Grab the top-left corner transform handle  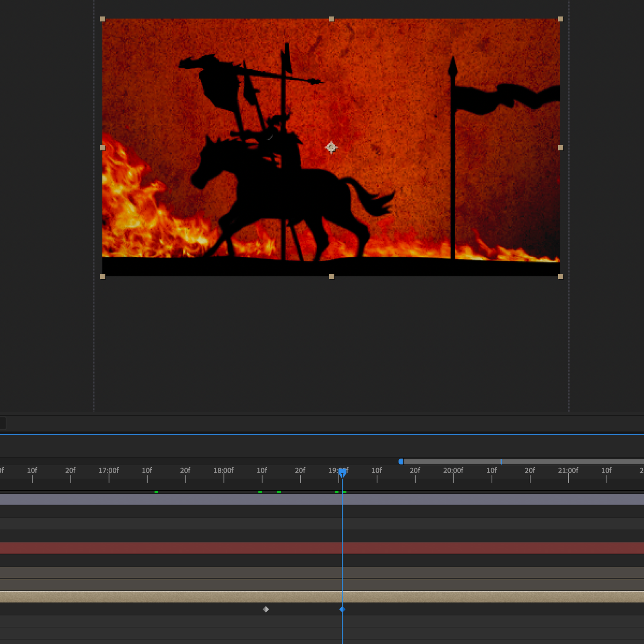point(103,19)
